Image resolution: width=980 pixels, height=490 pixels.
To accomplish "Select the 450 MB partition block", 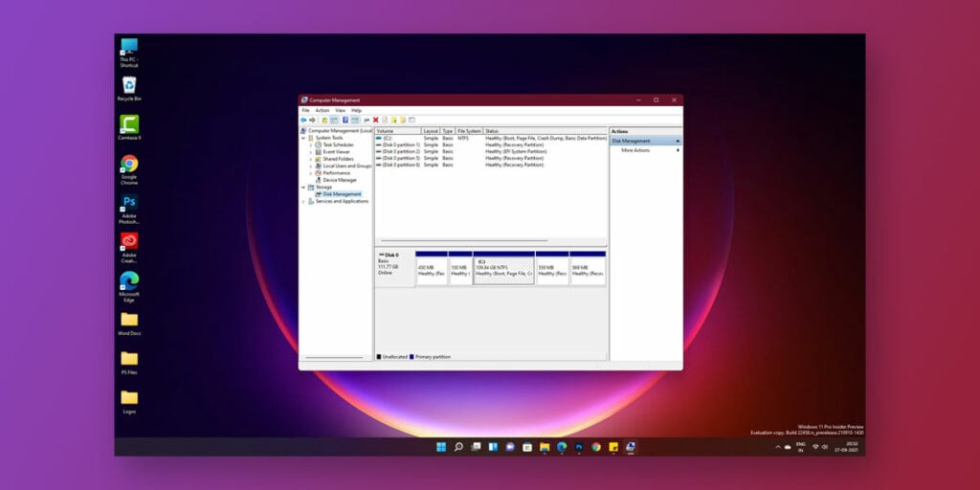I will (x=432, y=269).
